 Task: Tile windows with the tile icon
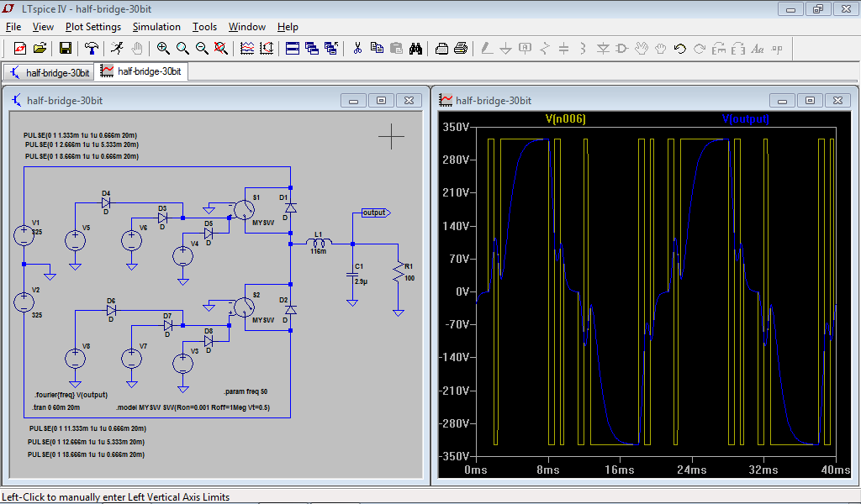click(x=293, y=49)
